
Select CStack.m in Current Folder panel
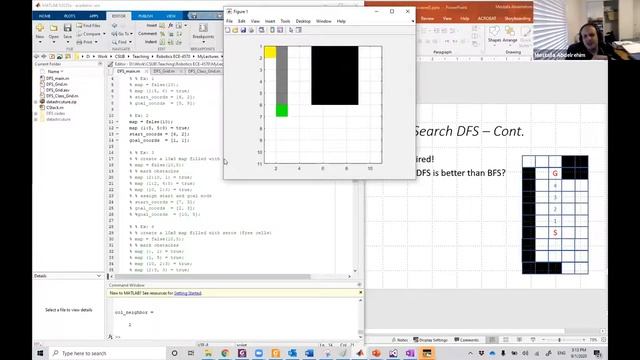coord(55,107)
